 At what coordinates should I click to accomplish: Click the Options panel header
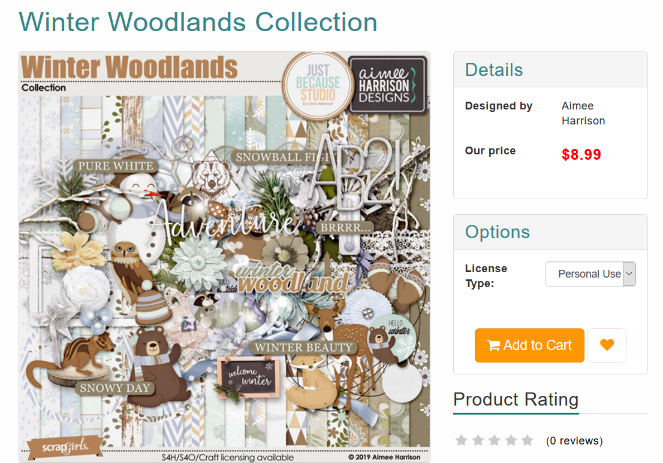(x=550, y=232)
